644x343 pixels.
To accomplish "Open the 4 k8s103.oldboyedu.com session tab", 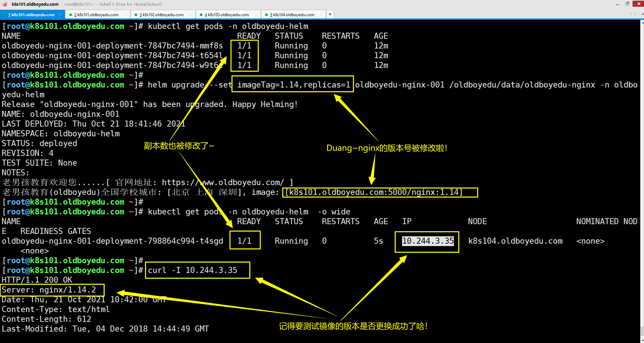I will click(226, 15).
